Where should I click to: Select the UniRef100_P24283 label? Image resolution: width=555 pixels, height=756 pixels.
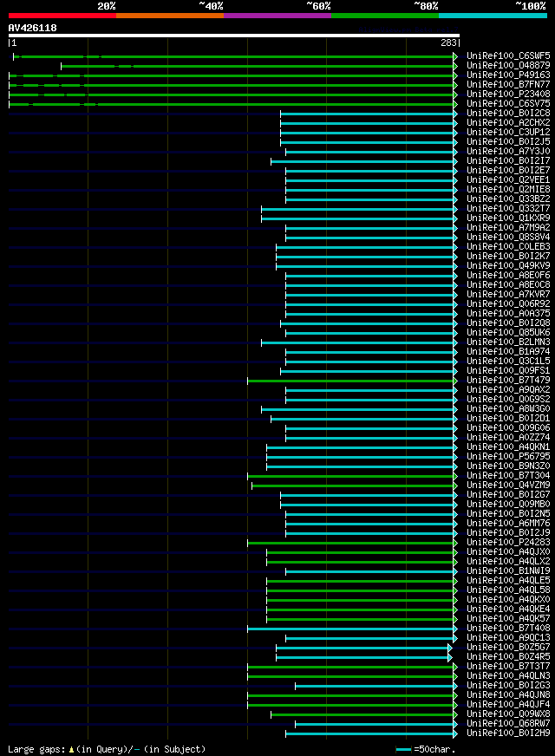click(x=508, y=543)
